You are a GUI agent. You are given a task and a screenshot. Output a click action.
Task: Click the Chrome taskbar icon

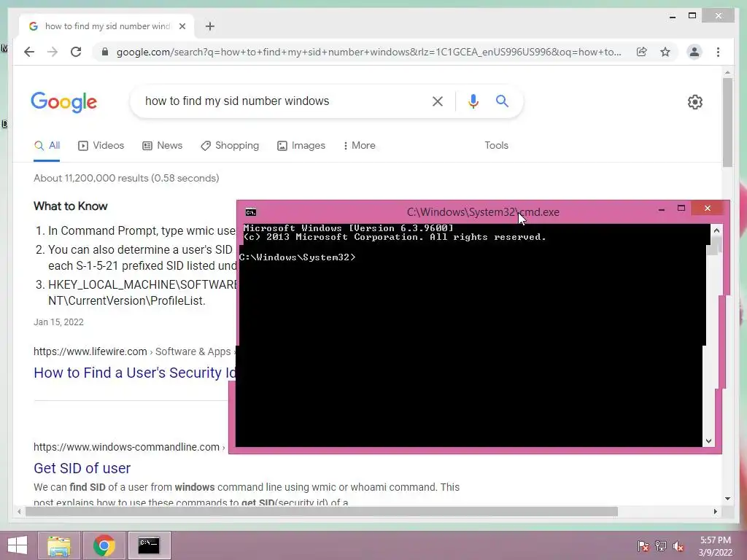click(104, 545)
